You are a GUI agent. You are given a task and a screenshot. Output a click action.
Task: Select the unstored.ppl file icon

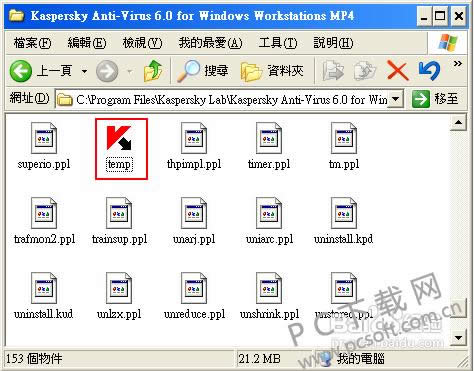344,288
